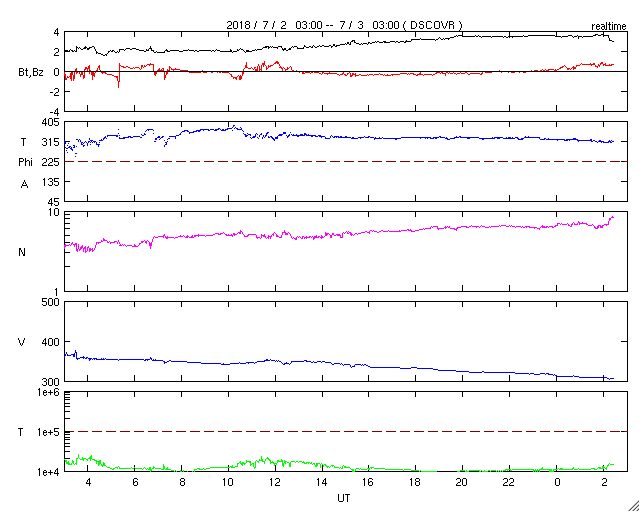Click the "Bt,Bz" axis label
Viewport: 640px width, 512px height.
[x=31, y=74]
